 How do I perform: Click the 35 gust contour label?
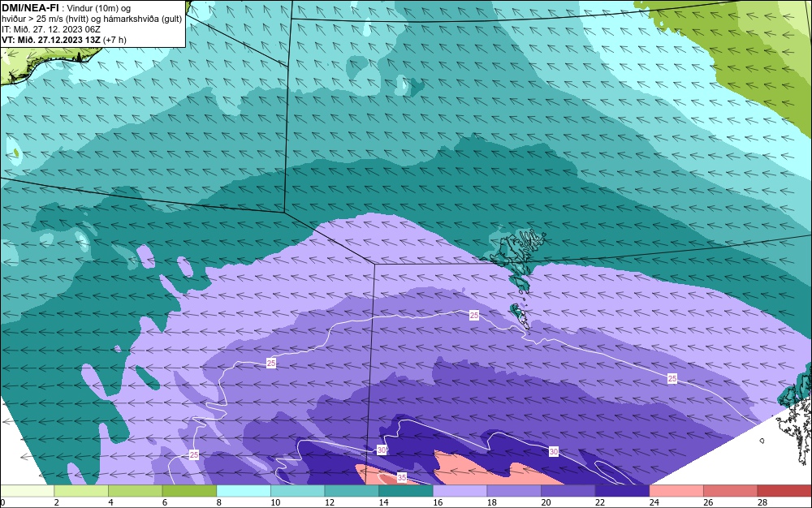402,477
